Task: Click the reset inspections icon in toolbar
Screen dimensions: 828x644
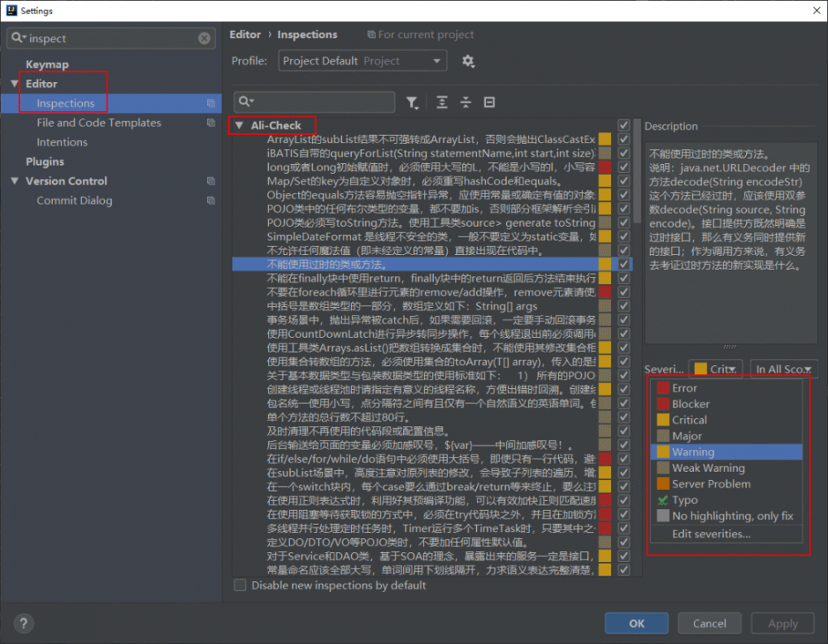Action: point(489,101)
